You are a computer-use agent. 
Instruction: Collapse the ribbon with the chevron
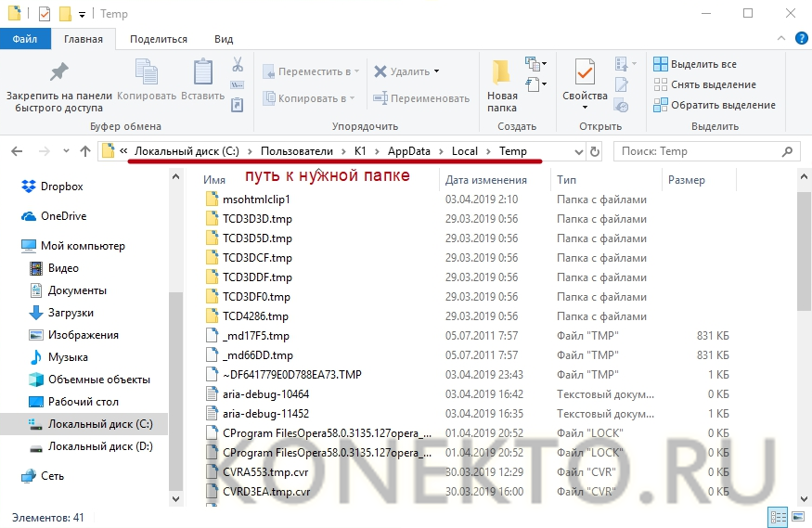pyautogui.click(x=781, y=38)
